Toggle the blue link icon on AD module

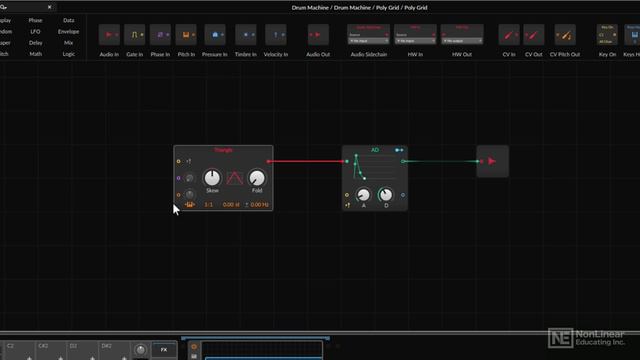[x=399, y=150]
